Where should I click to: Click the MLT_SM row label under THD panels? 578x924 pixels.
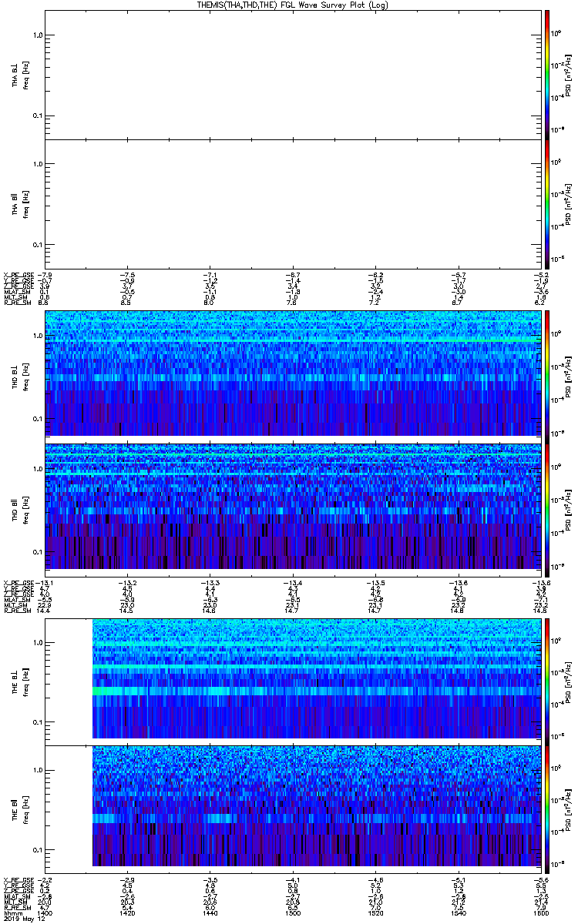pyautogui.click(x=17, y=605)
